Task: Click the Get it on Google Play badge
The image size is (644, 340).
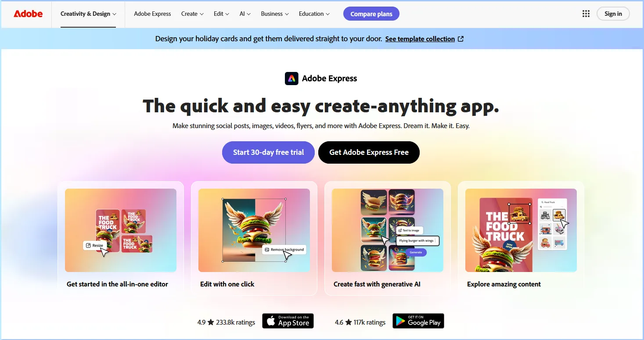Action: pos(418,321)
